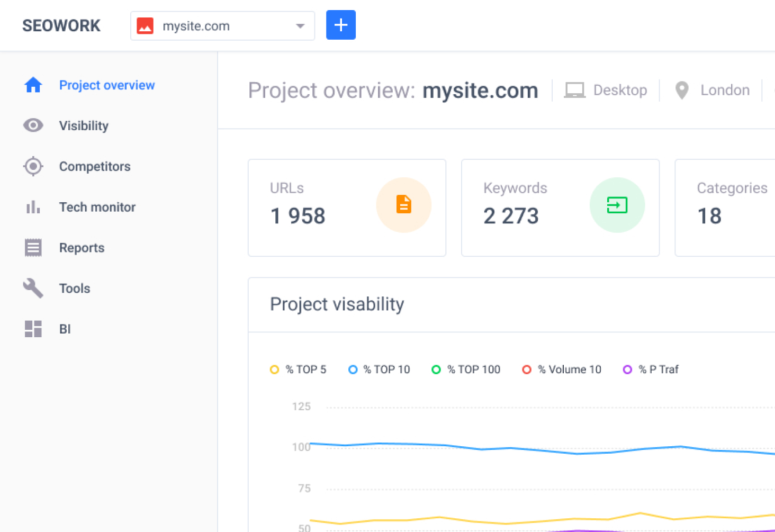Click the Tools wrench icon
The width and height of the screenshot is (775, 532).
point(33,288)
